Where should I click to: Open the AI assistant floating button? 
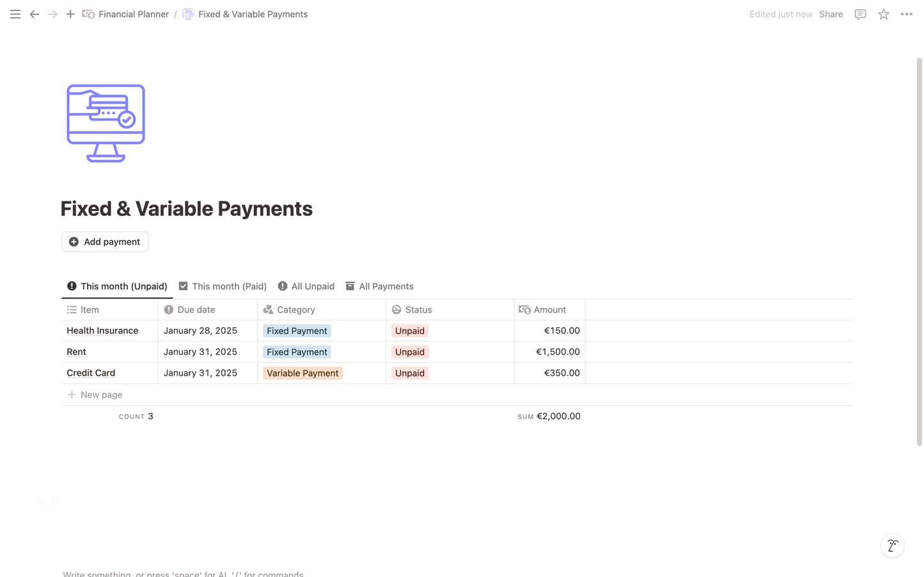(x=892, y=546)
